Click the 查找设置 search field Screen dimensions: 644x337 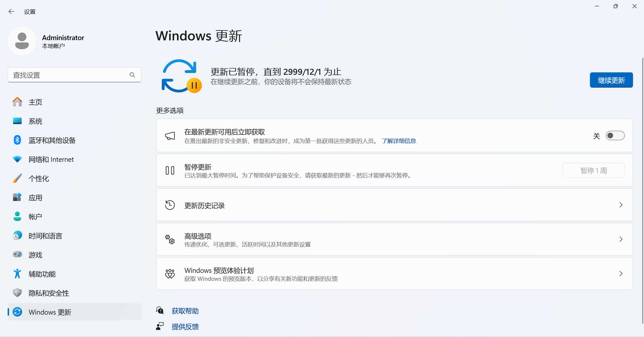[x=75, y=75]
